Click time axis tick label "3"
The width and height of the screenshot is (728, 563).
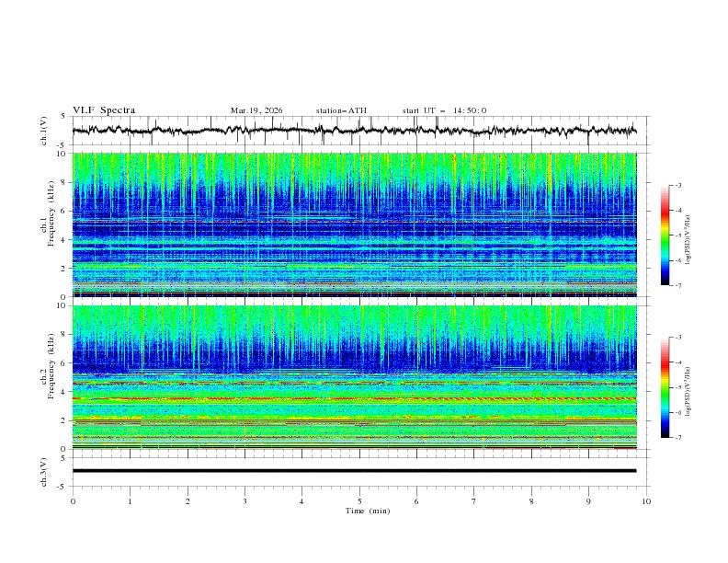coord(245,501)
